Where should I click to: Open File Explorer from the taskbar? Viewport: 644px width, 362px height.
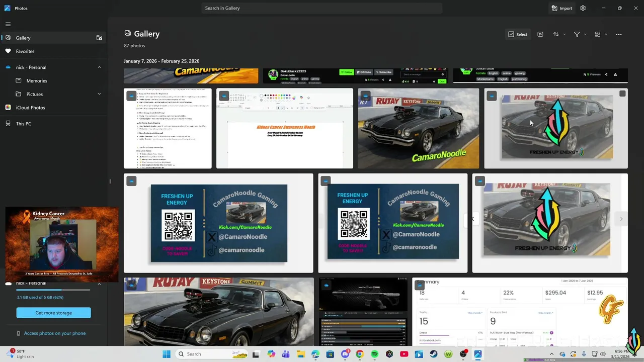[x=300, y=354]
